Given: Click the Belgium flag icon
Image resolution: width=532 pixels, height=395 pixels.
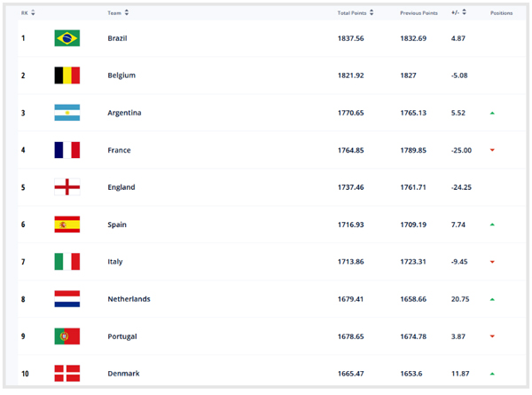Looking at the screenshot, I should tap(66, 75).
